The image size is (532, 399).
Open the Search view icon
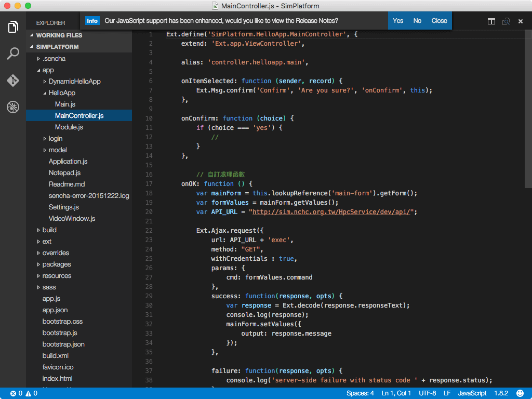click(x=12, y=54)
